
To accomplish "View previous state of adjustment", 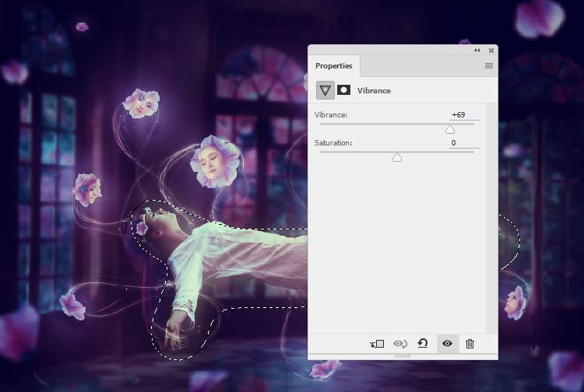I will coord(400,344).
